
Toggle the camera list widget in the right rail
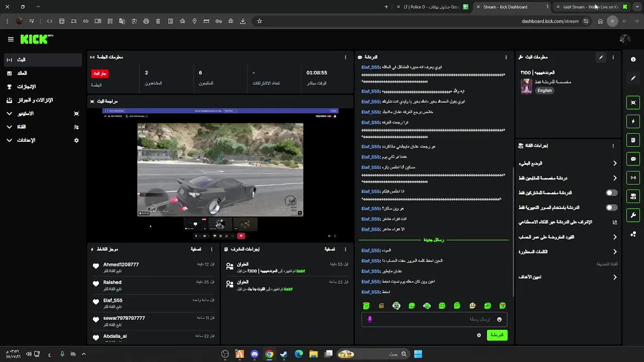pos(633,196)
